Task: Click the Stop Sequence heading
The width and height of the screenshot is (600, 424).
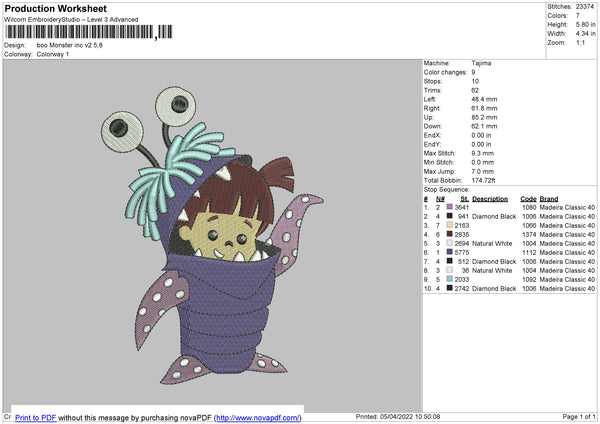Action: pyautogui.click(x=446, y=190)
